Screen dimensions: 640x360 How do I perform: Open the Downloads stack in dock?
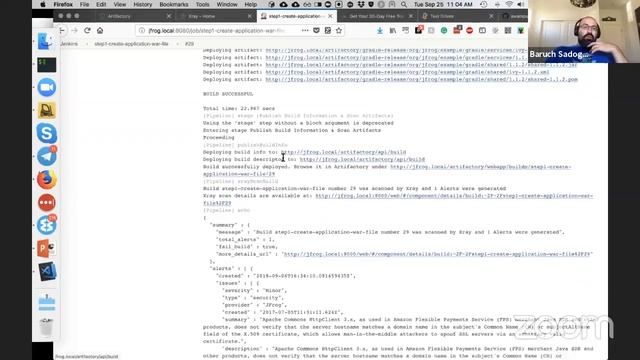pos(47,302)
